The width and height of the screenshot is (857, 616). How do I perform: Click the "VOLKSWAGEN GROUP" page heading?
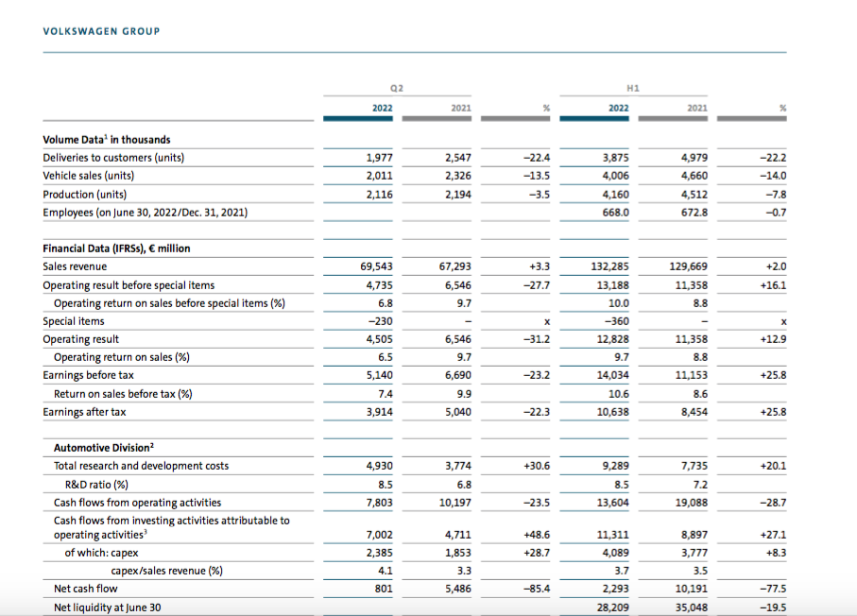(x=101, y=31)
